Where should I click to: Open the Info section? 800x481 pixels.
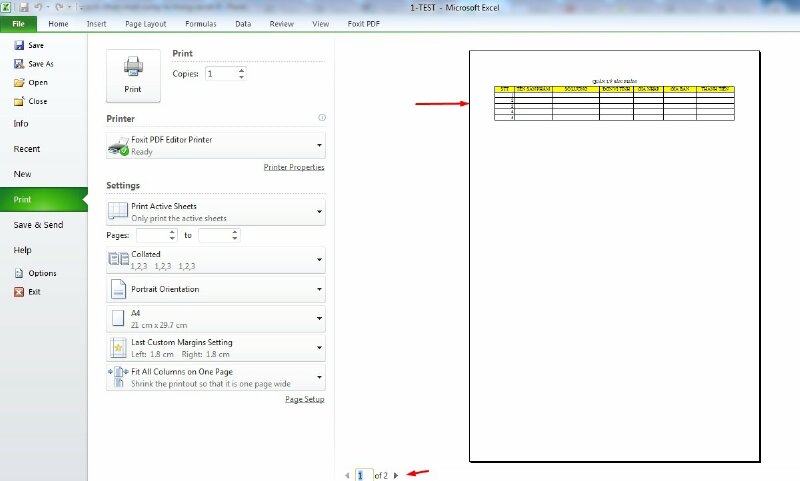21,123
